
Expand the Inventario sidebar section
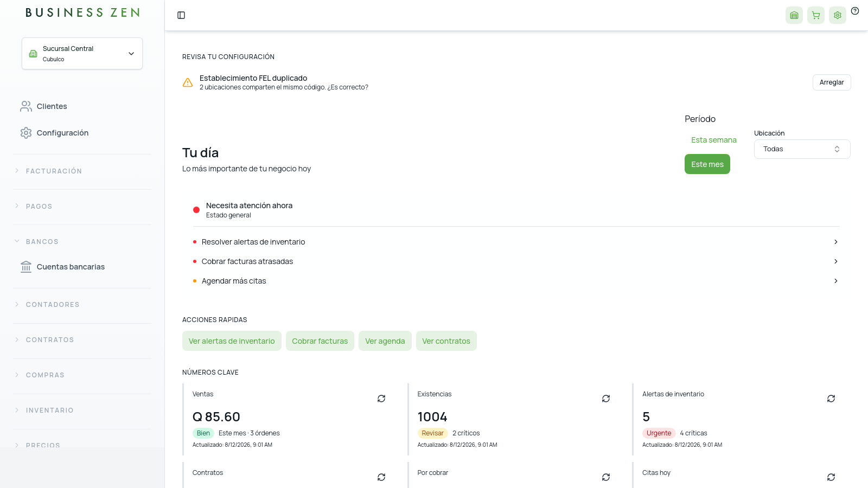[82, 410]
